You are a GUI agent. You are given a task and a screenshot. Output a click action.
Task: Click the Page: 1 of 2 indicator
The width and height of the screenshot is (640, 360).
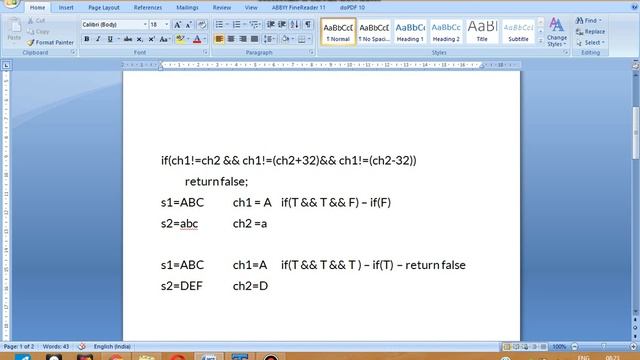tap(19, 347)
